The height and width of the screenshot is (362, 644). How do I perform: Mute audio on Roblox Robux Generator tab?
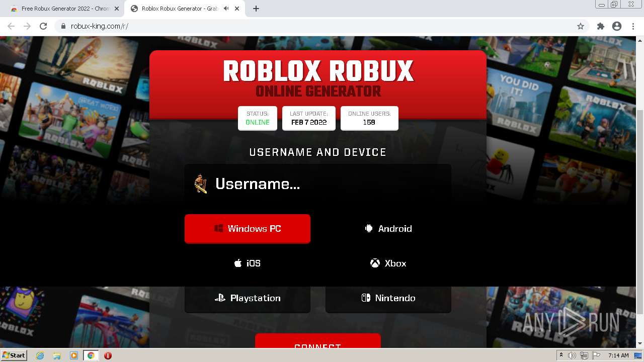coord(226,9)
